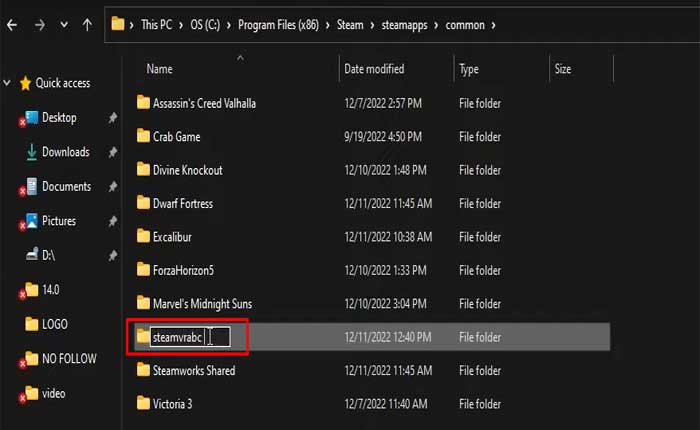Open the recent locations dropdown arrow

64,25
